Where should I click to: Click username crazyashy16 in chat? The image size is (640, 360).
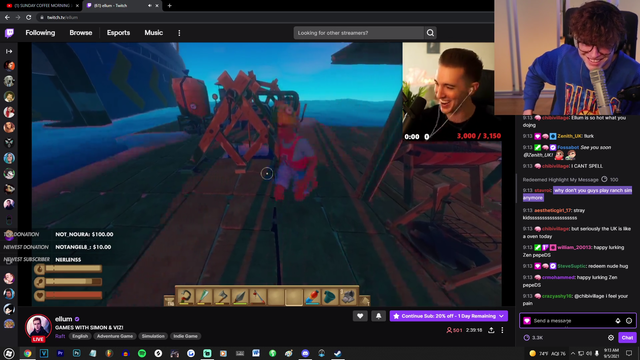click(557, 296)
